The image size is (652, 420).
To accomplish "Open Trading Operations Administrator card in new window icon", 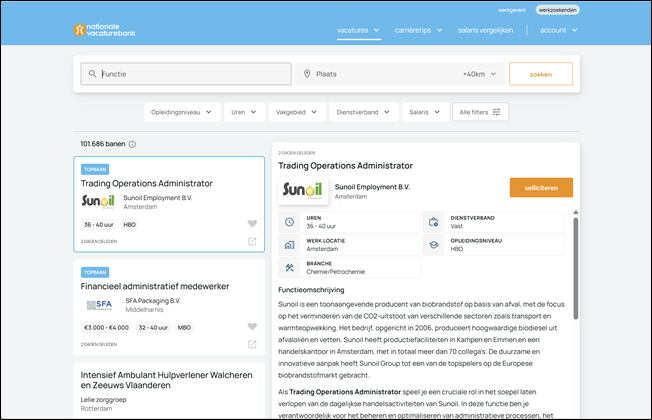I will pos(252,241).
